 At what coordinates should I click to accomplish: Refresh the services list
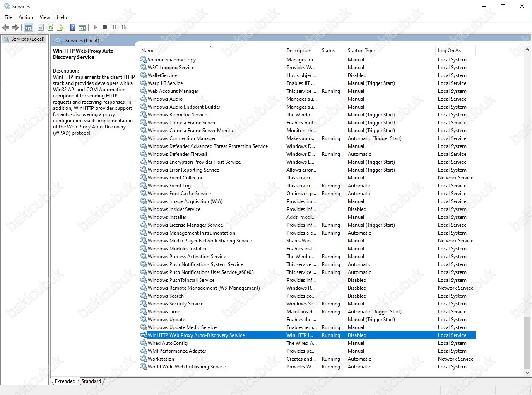[51, 27]
